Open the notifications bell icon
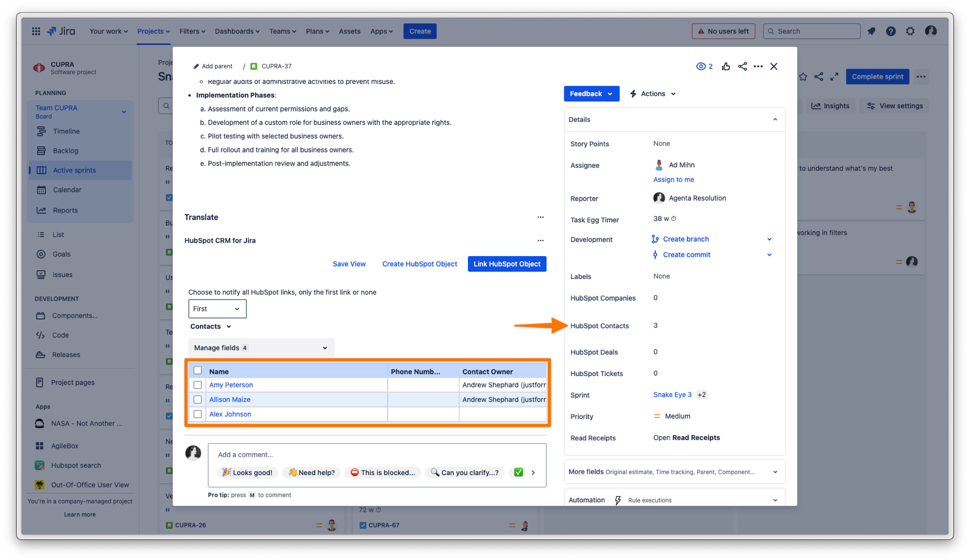 click(x=871, y=31)
